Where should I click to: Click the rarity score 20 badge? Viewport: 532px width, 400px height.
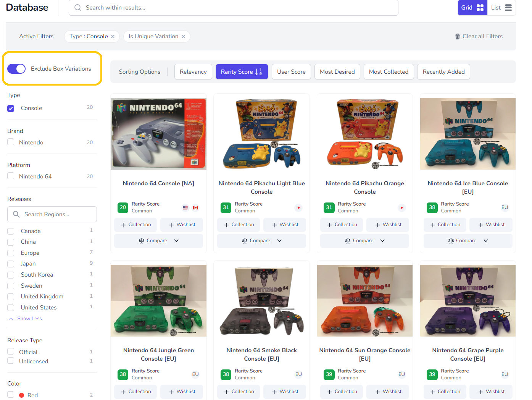click(123, 207)
